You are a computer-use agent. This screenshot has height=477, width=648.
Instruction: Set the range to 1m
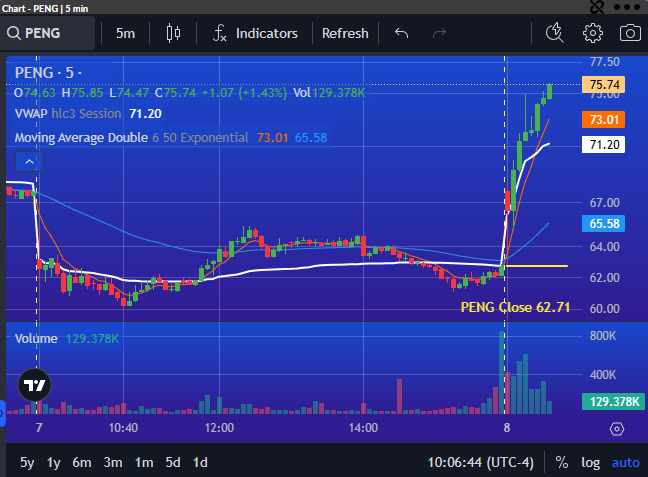point(144,462)
